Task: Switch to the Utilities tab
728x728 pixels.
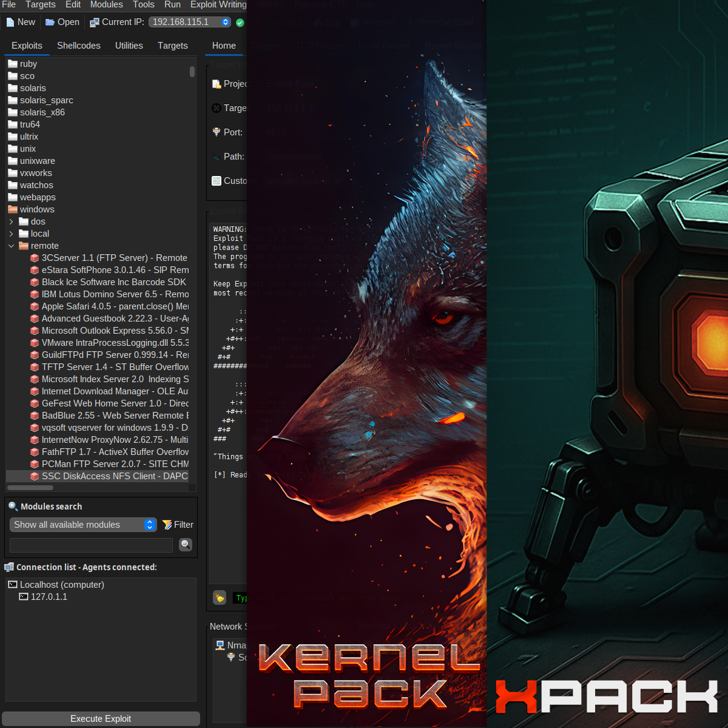Action: (x=129, y=45)
